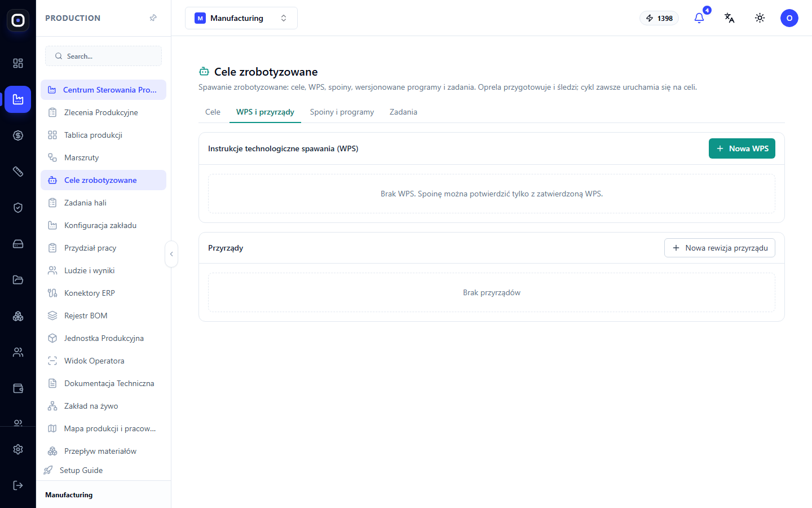The height and width of the screenshot is (508, 812).
Task: Open Przydział pracy item
Action: (103, 248)
